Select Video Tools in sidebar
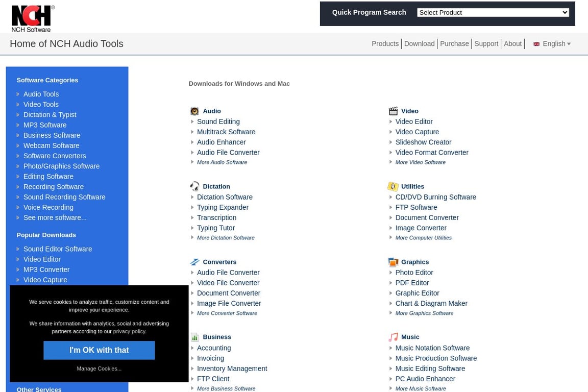Image resolution: width=588 pixels, height=392 pixels. (x=41, y=104)
